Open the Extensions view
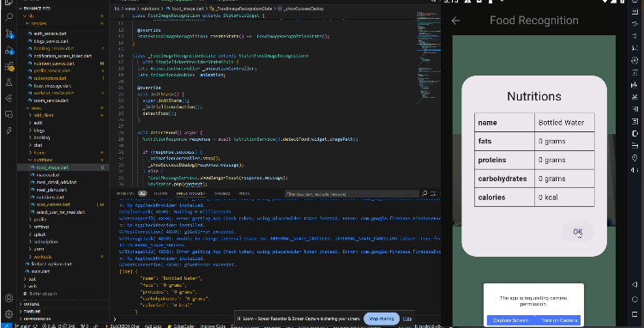644x328 pixels. [x=9, y=66]
